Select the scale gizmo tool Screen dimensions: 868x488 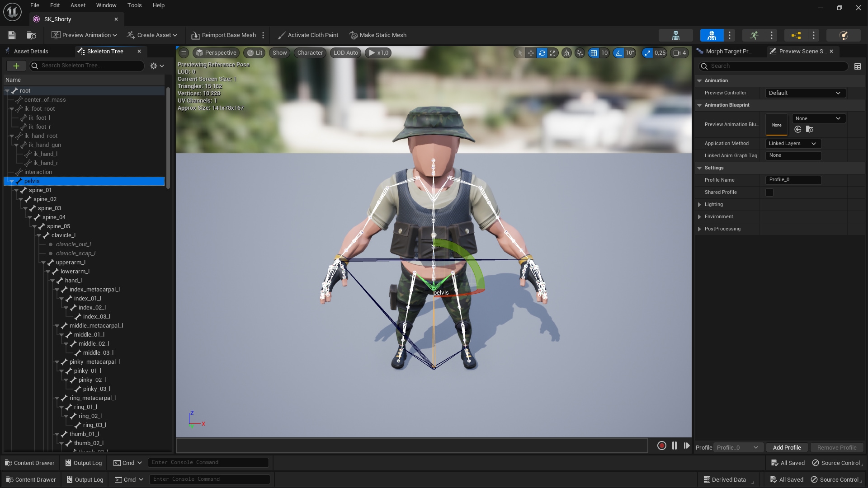click(x=553, y=53)
